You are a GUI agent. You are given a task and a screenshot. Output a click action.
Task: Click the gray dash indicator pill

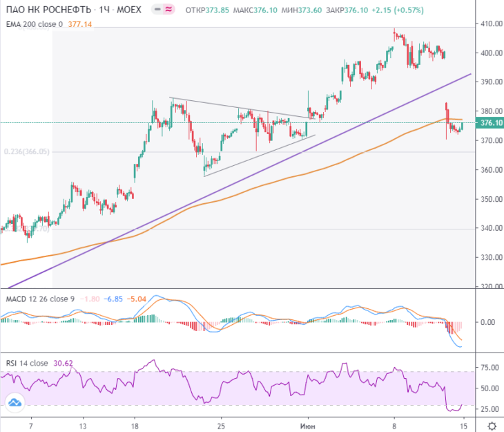[157, 10]
